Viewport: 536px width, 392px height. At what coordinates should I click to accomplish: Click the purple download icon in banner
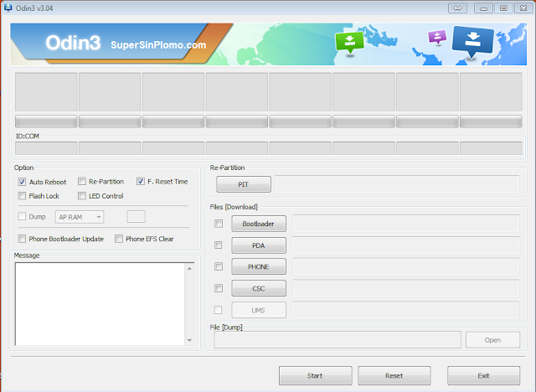[437, 37]
